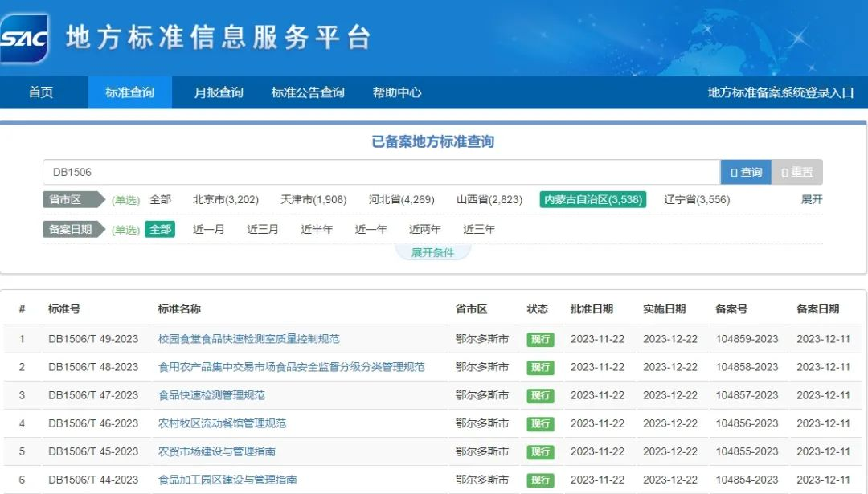Image resolution: width=868 pixels, height=494 pixels.
Task: Click 地方标准信息服务平台 site title
Action: [x=218, y=38]
